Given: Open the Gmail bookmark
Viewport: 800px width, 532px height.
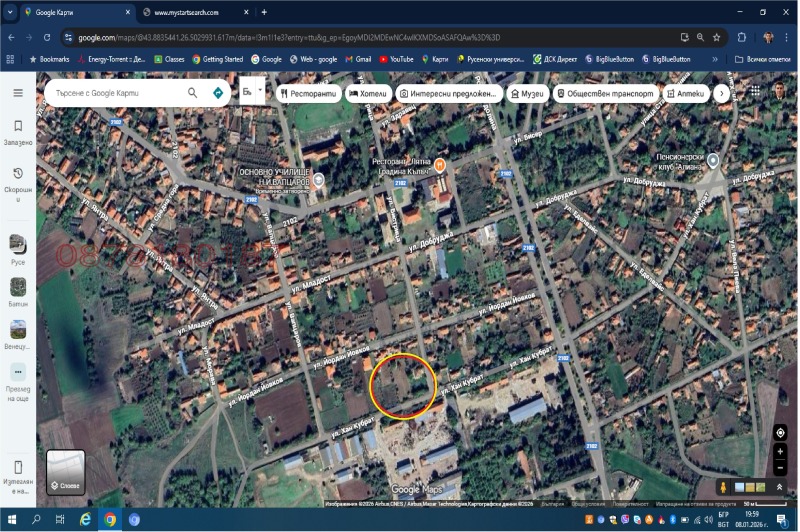Looking at the screenshot, I should (x=358, y=59).
